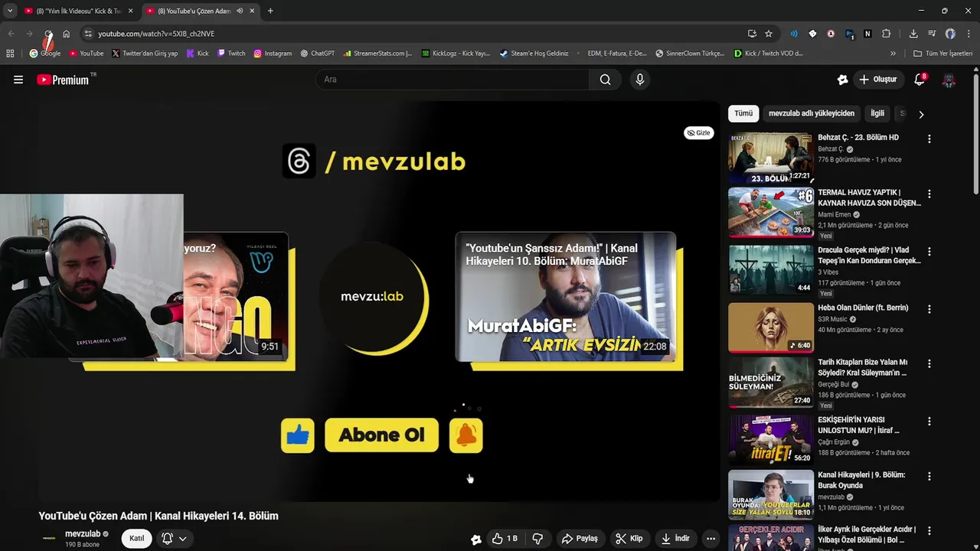The image size is (980, 551).
Task: Select the İlgili filter chip
Action: [x=877, y=113]
